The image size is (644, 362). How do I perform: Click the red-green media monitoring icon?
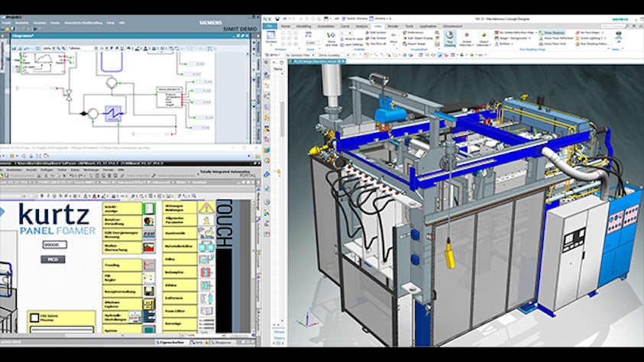[149, 247]
